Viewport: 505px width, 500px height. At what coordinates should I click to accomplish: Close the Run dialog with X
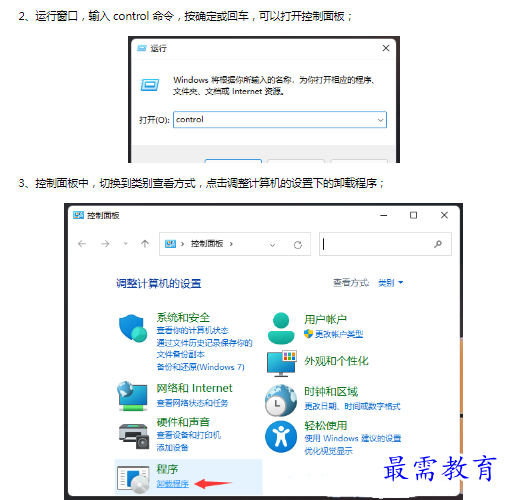coord(386,48)
